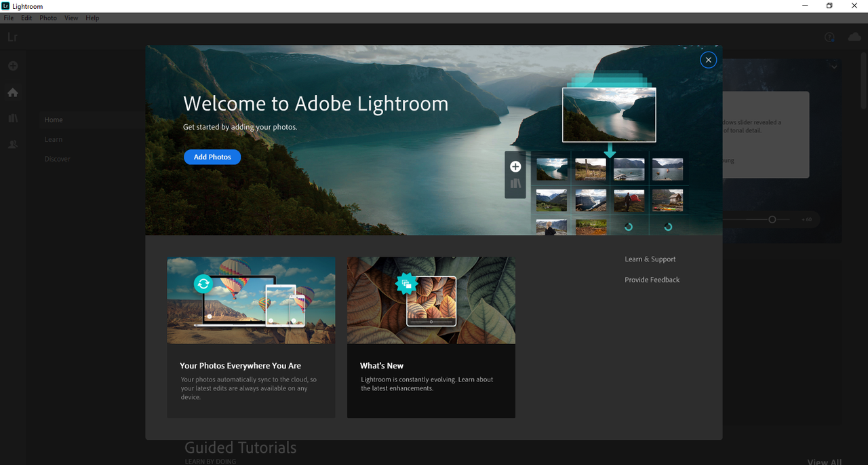This screenshot has width=868, height=465.
Task: Click the teal badge icon on the leaves image
Action: click(x=406, y=284)
